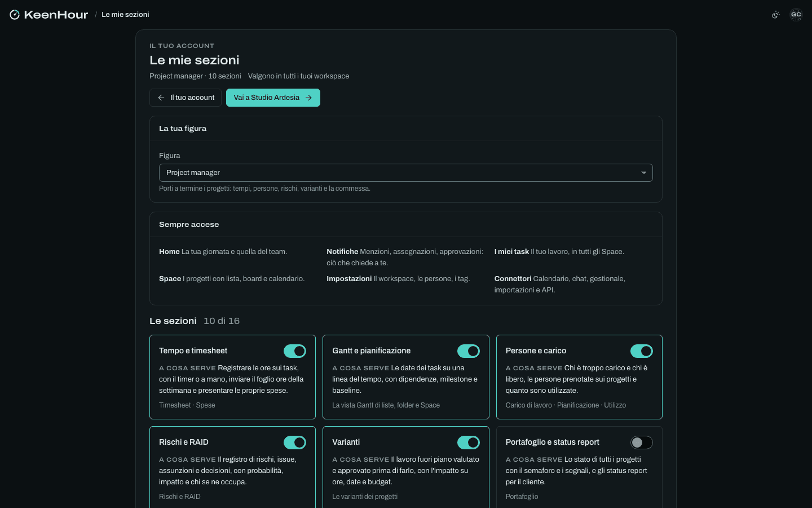Turn off Gantt e pianificazione switch
The image size is (812, 508).
click(469, 351)
